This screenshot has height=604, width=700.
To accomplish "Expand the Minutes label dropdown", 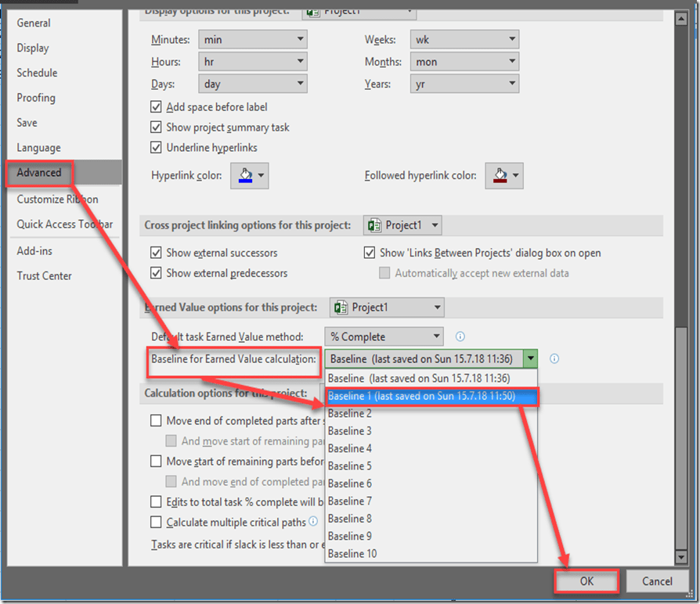I will click(252, 40).
